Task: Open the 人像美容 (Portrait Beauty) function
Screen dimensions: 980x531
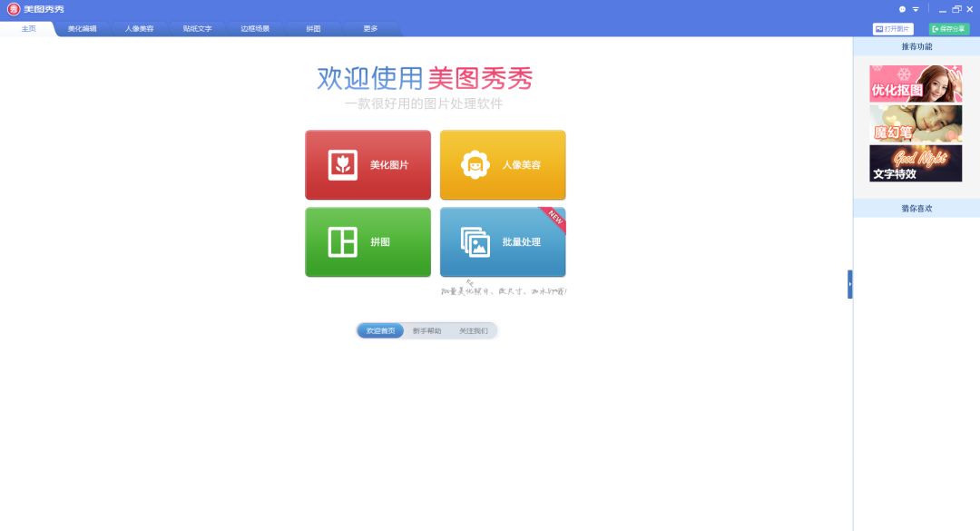Action: pos(503,164)
